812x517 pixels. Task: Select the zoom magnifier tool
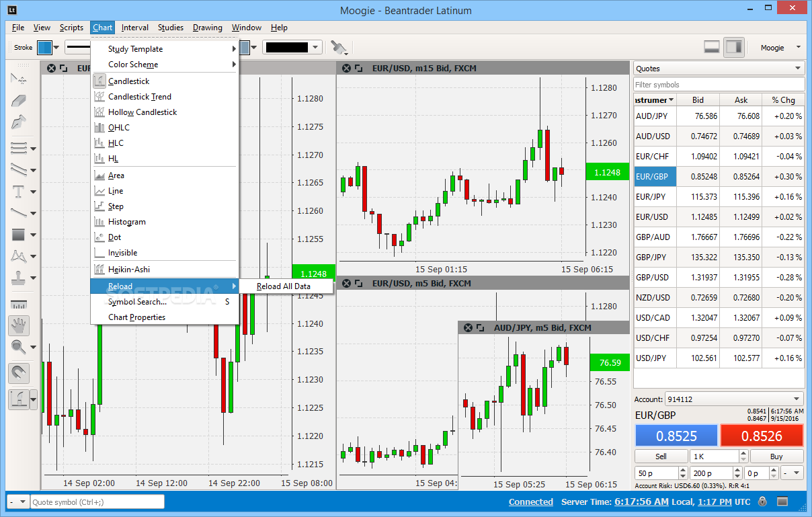18,347
